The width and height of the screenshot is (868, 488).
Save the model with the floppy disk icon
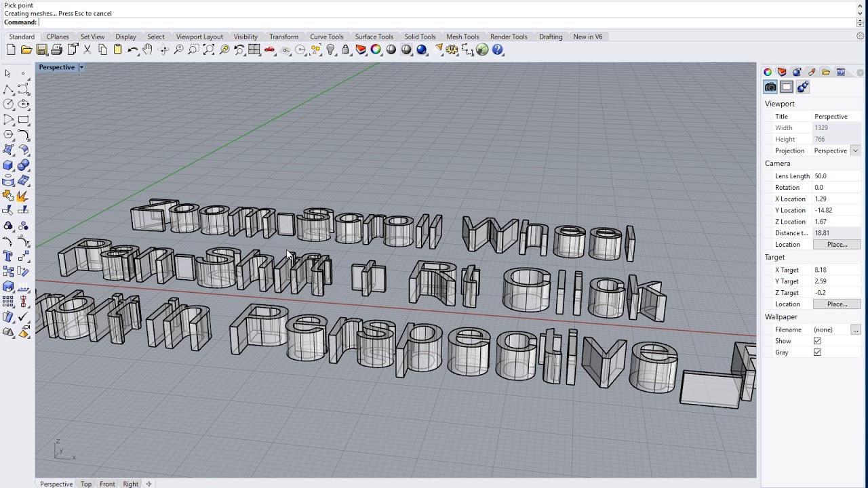pos(41,49)
